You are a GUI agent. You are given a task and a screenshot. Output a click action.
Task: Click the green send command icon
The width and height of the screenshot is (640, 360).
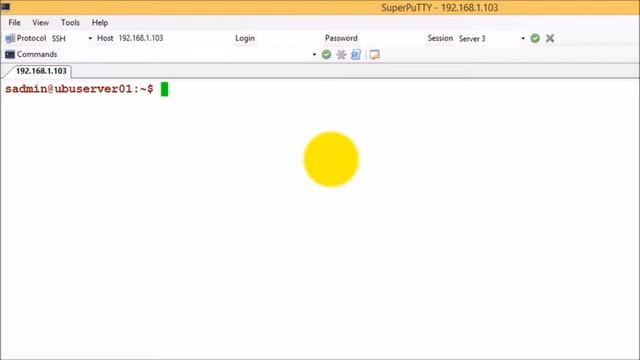[x=326, y=54]
